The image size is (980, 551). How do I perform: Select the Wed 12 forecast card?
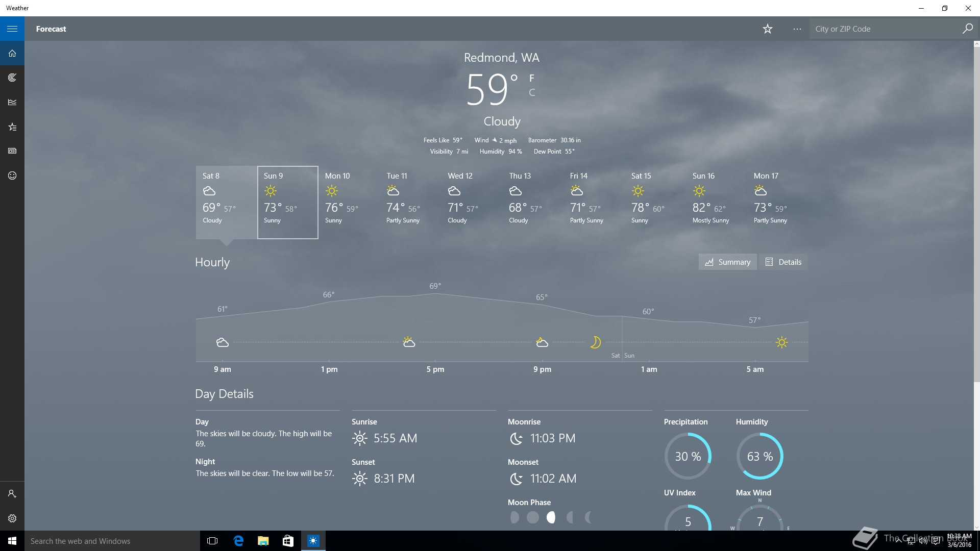[x=471, y=202]
